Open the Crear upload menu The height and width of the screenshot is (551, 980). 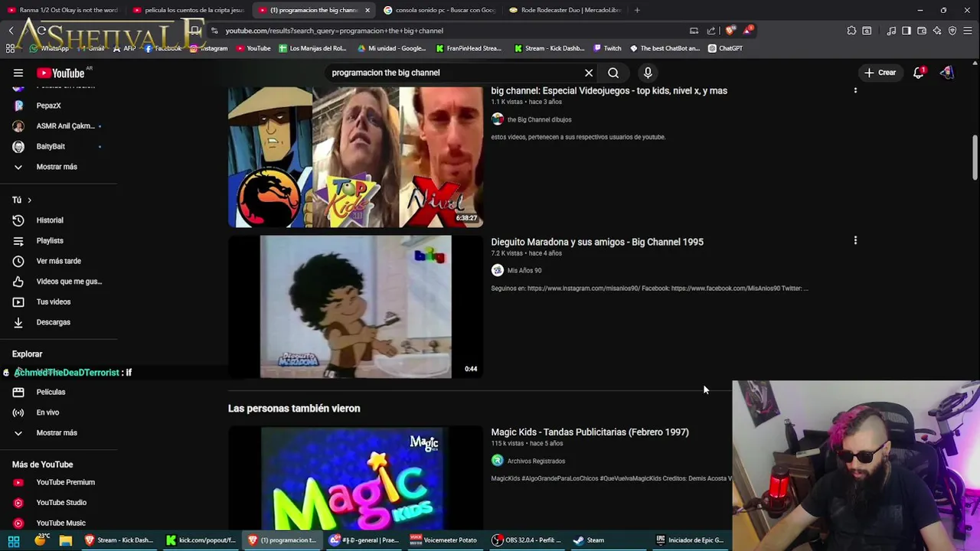click(880, 73)
